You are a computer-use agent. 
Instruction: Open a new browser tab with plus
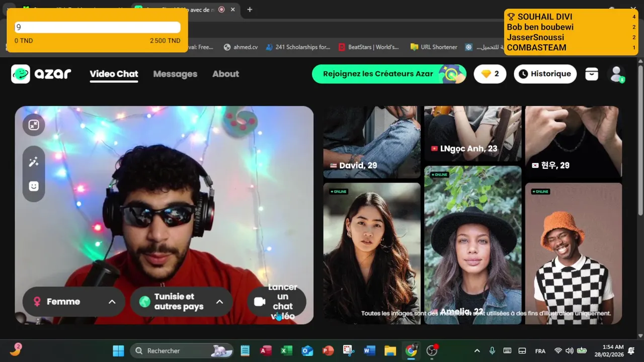(x=250, y=10)
